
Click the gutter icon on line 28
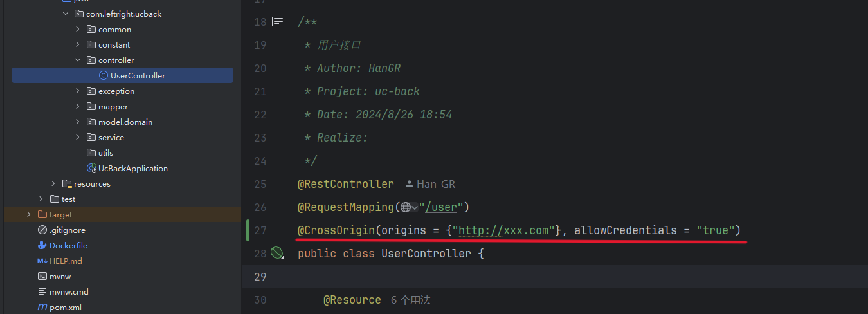click(277, 254)
